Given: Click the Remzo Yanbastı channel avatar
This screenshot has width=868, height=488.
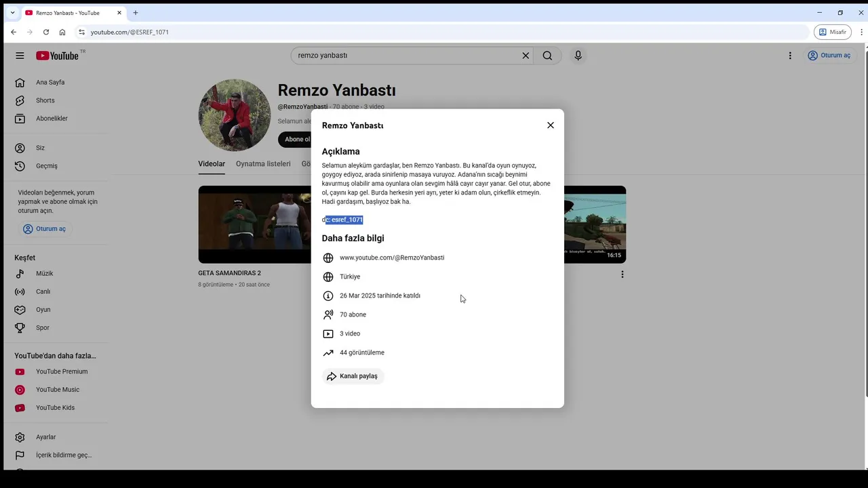Looking at the screenshot, I should [235, 115].
